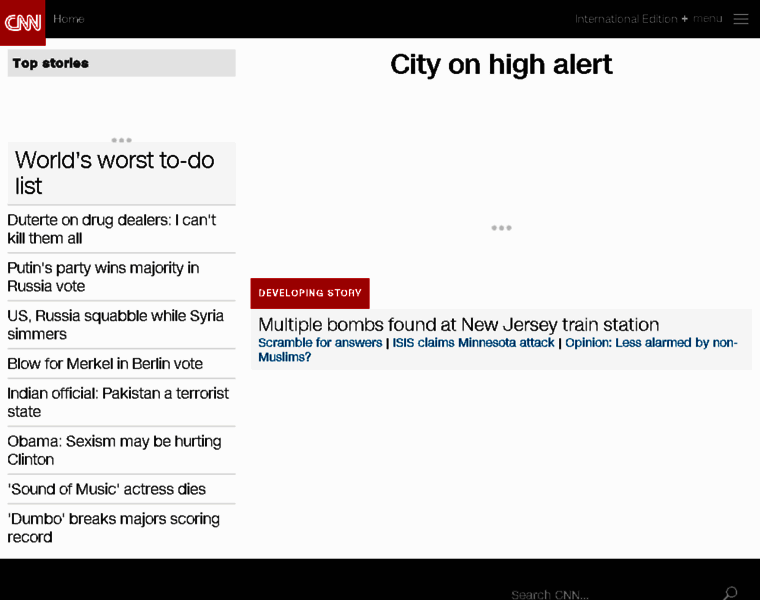This screenshot has height=600, width=760.
Task: Click the CNN logo
Action: (23, 22)
